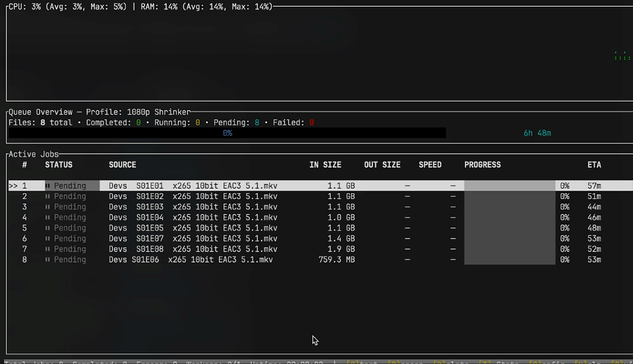Click the Profile: 1080p Shrinker title
The image size is (633, 364).
138,112
